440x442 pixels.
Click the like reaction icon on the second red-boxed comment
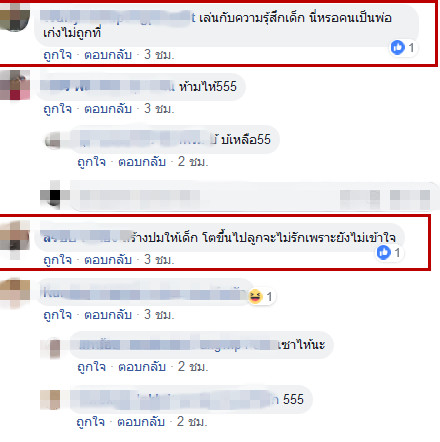[384, 252]
